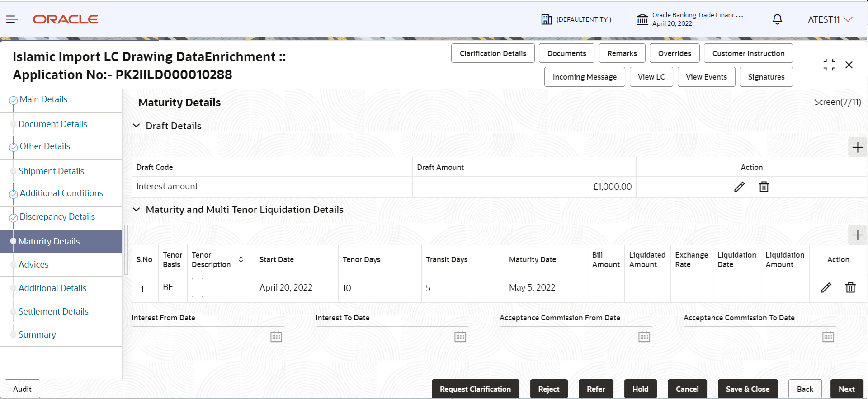Screen dimensions: 868x399
Task: Add a new draft details row
Action: [x=858, y=147]
